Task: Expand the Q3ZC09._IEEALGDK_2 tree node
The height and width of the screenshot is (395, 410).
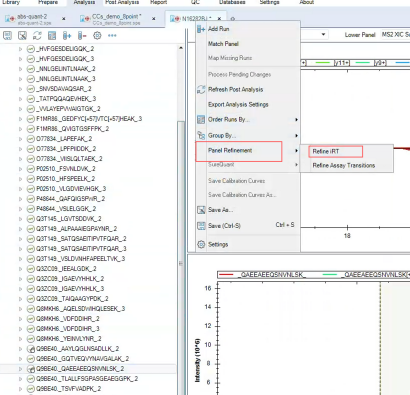Action: tap(21, 269)
